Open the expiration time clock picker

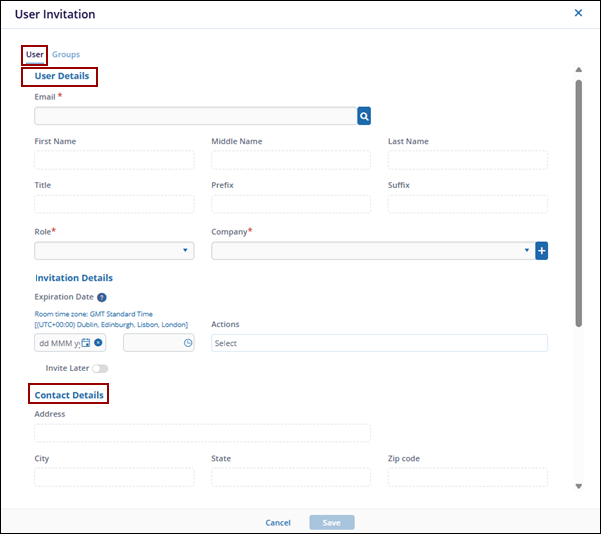click(x=187, y=343)
